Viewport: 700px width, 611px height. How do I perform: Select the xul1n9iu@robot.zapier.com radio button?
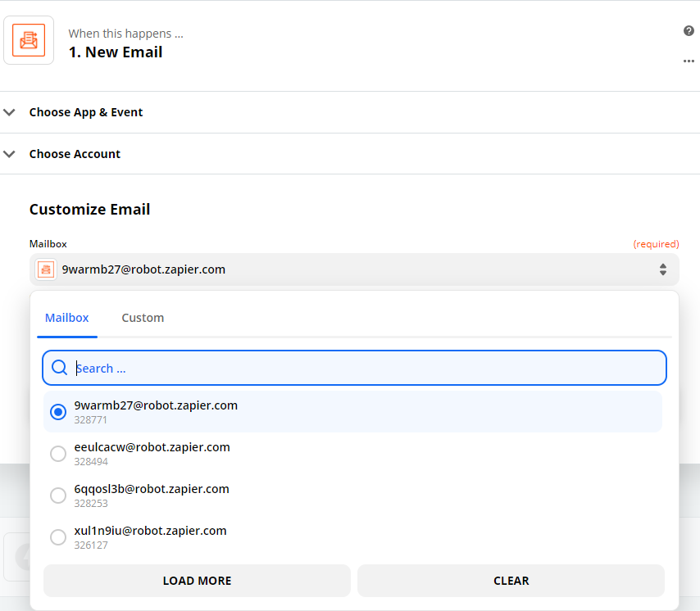click(x=58, y=537)
